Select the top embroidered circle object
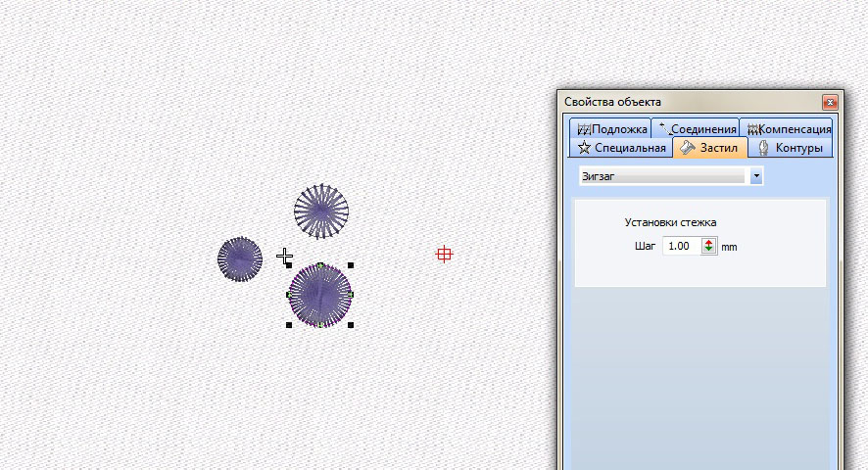868x470 pixels. pos(321,211)
